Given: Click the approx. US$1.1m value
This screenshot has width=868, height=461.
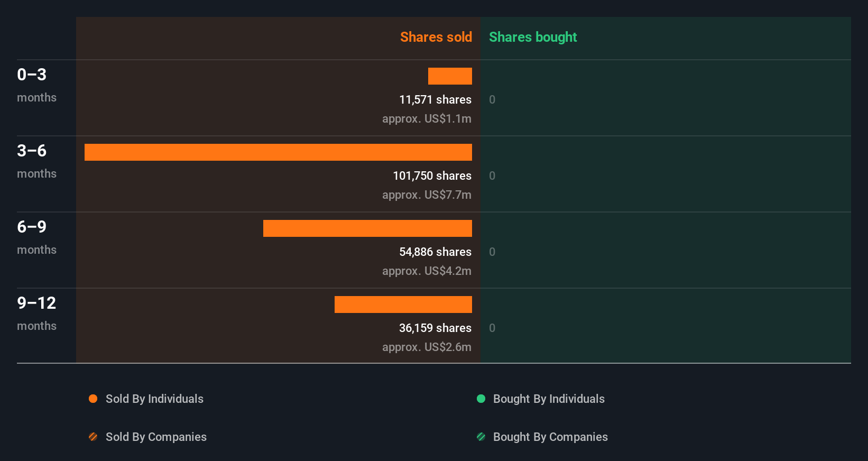Looking at the screenshot, I should pos(427,119).
